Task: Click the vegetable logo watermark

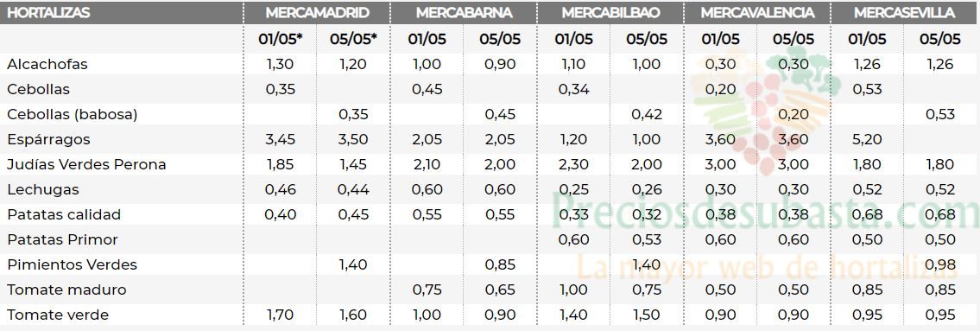Action: point(766,112)
